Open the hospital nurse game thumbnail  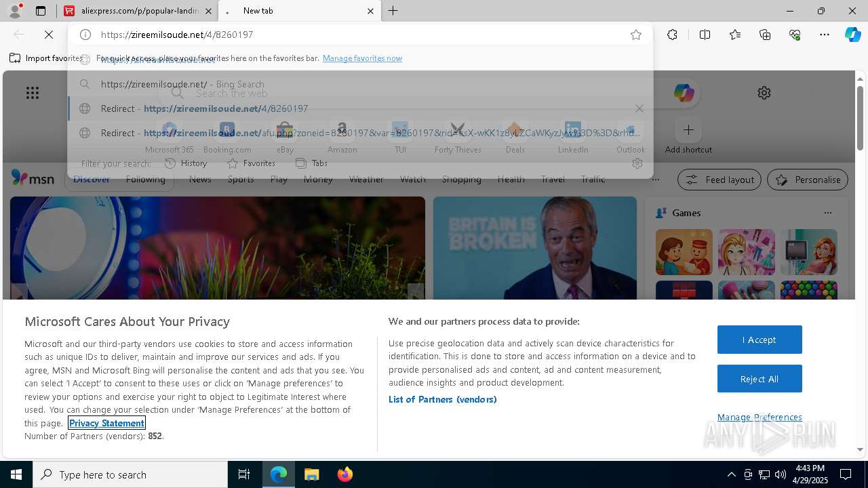809,252
